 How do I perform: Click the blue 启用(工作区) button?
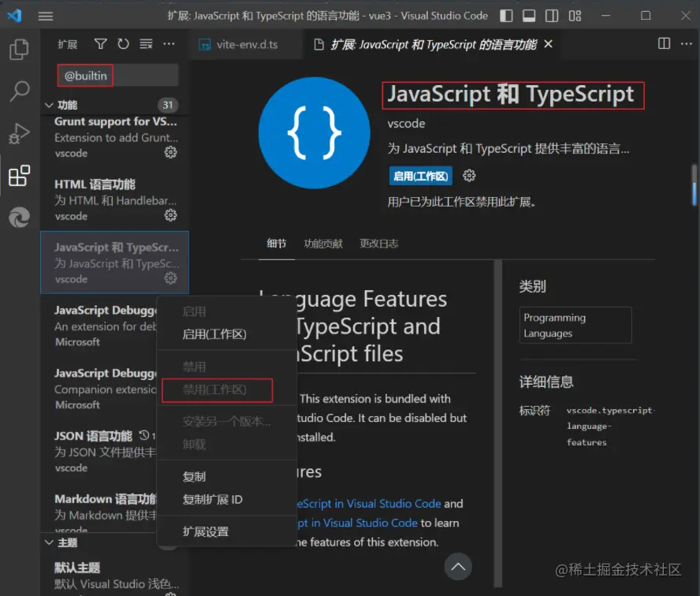tap(420, 176)
